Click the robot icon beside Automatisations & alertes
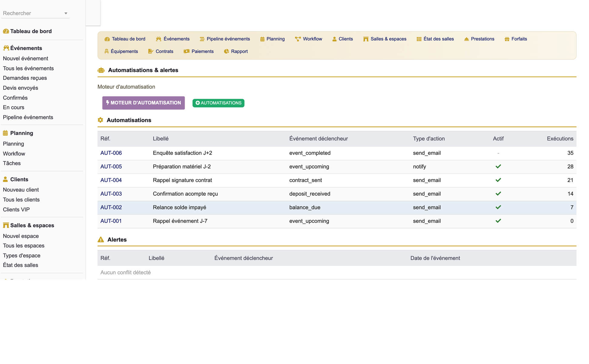 tap(101, 70)
